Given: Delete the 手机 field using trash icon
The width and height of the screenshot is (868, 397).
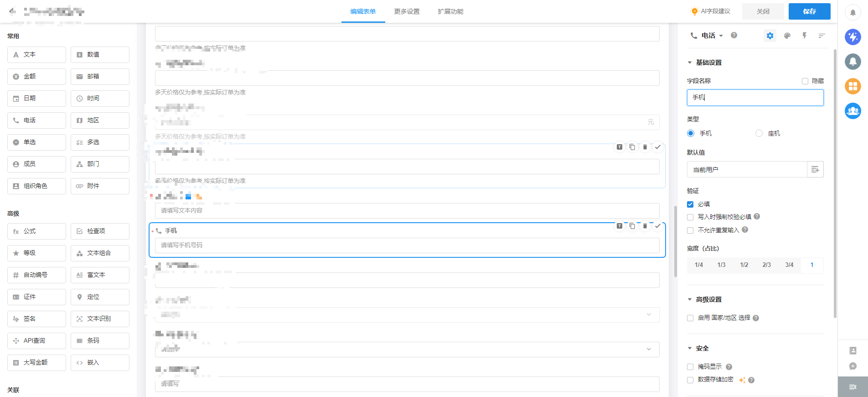Looking at the screenshot, I should pyautogui.click(x=645, y=226).
